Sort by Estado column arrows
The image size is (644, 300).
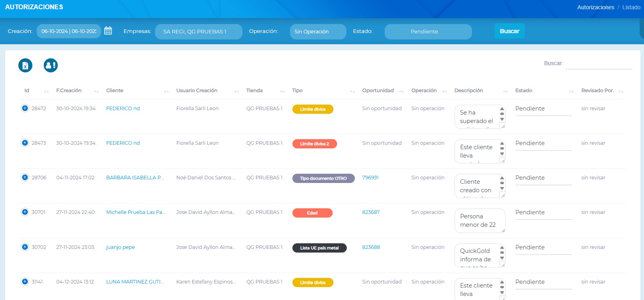(x=571, y=91)
